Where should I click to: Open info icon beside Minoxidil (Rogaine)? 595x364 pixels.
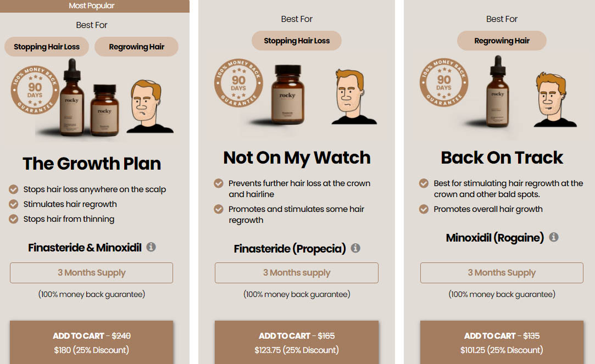pyautogui.click(x=554, y=237)
